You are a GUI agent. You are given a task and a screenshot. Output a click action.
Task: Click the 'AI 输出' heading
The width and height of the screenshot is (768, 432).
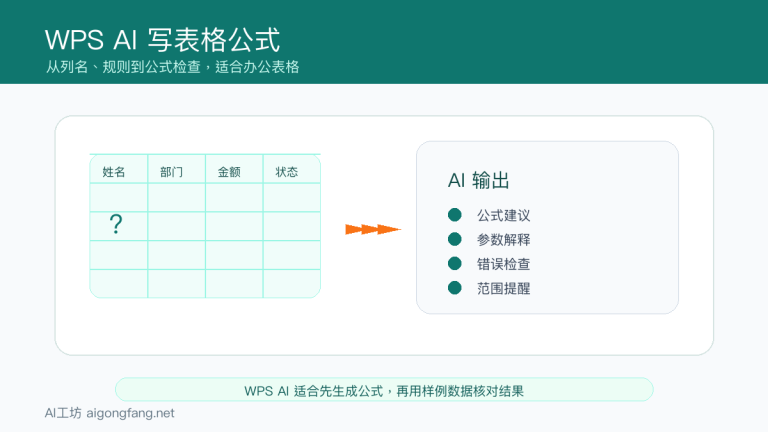479,180
